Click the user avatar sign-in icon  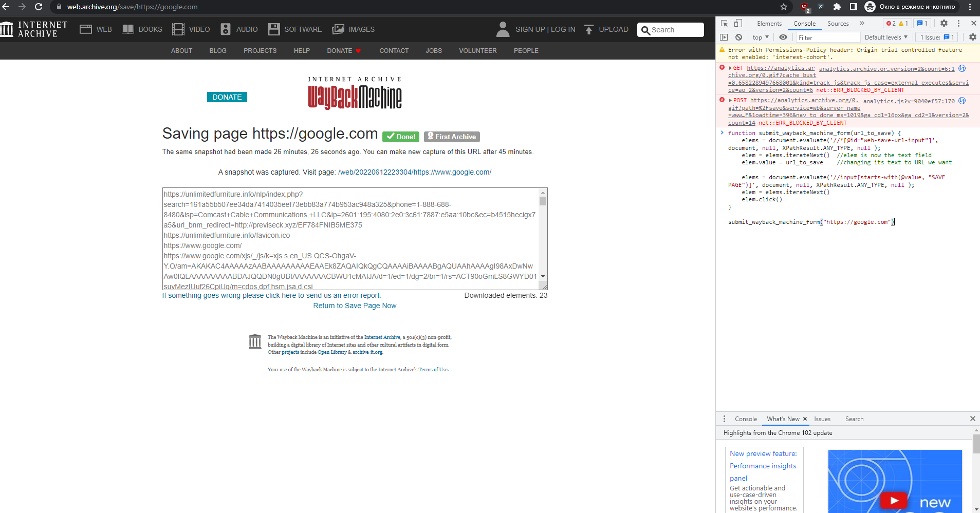click(503, 29)
